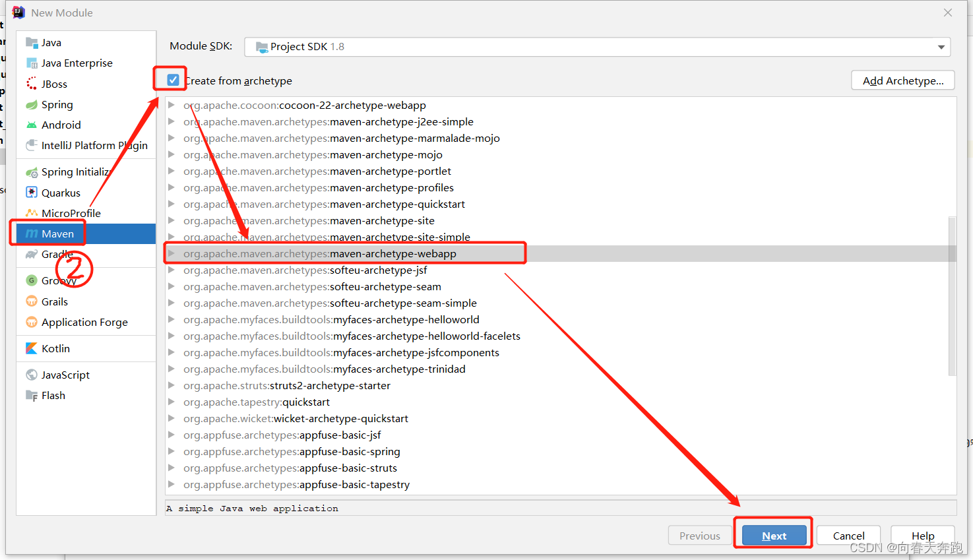Click the Next button
Screen dimensions: 973x560
pos(774,536)
